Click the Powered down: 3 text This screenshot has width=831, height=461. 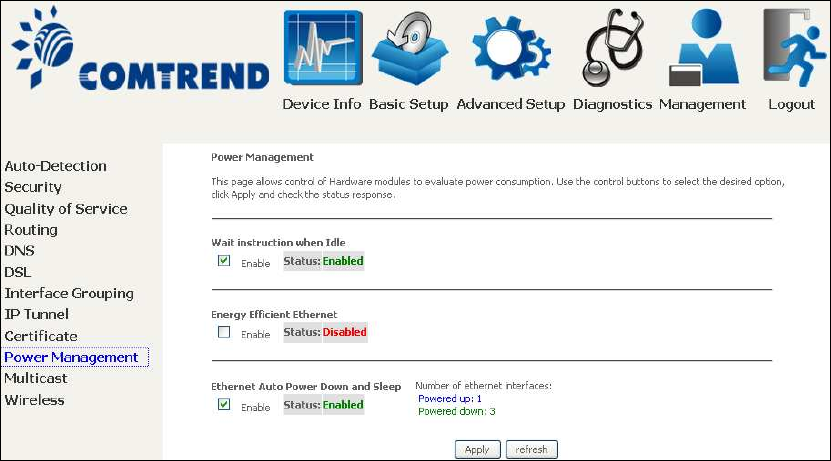[x=457, y=411]
